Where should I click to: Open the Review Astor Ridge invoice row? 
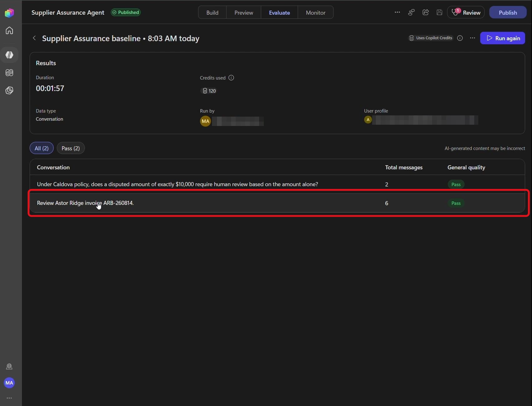[x=277, y=203]
